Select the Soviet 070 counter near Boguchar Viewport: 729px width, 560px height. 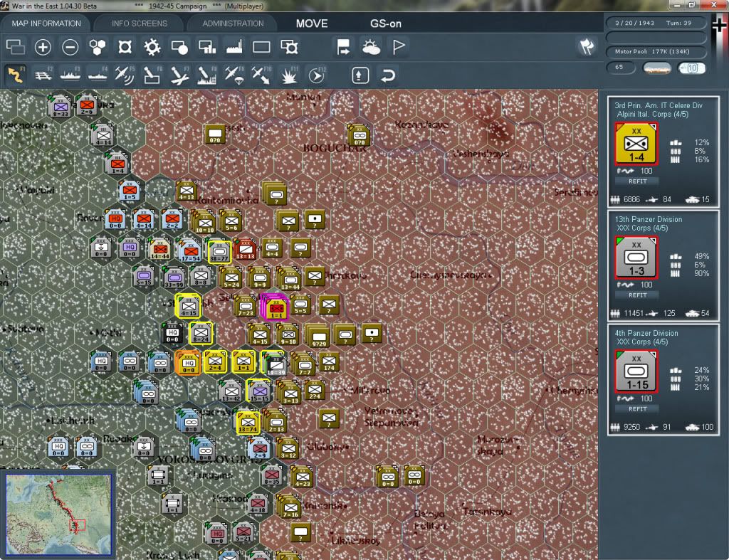pyautogui.click(x=359, y=135)
